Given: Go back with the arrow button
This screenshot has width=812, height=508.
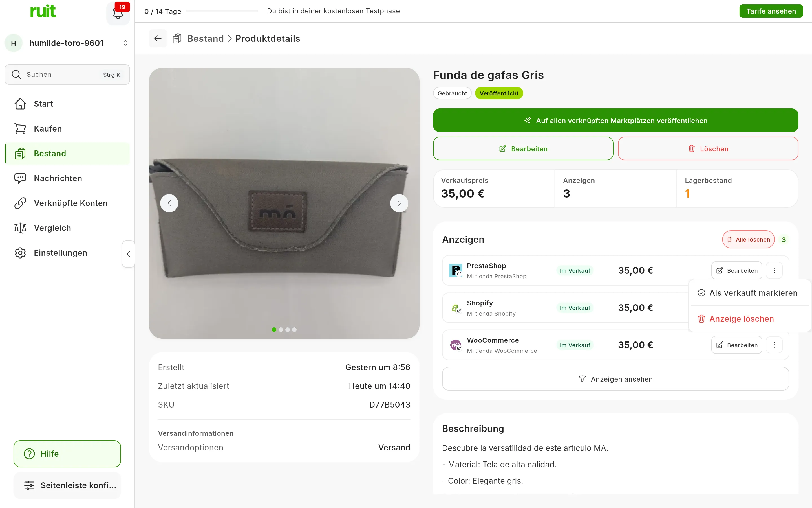Looking at the screenshot, I should pyautogui.click(x=158, y=38).
